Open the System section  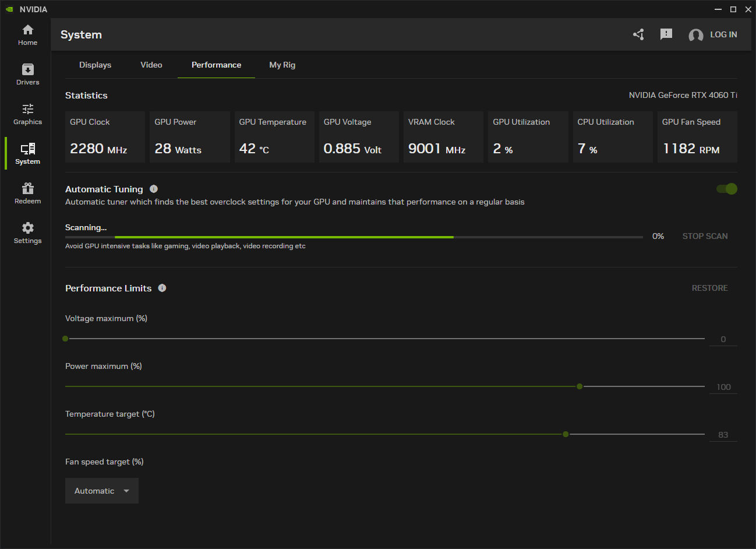coord(27,153)
